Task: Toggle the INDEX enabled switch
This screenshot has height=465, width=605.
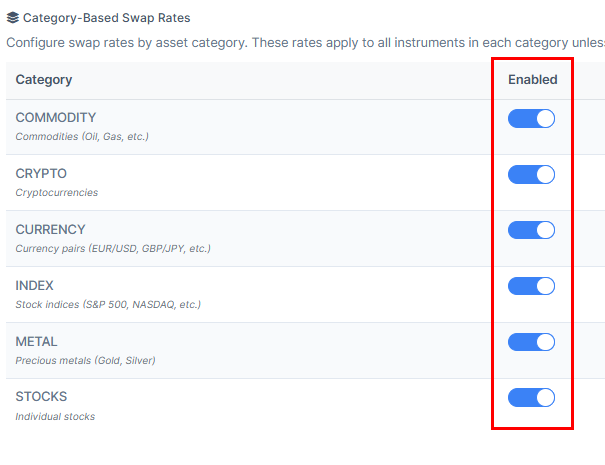Action: coord(531,287)
